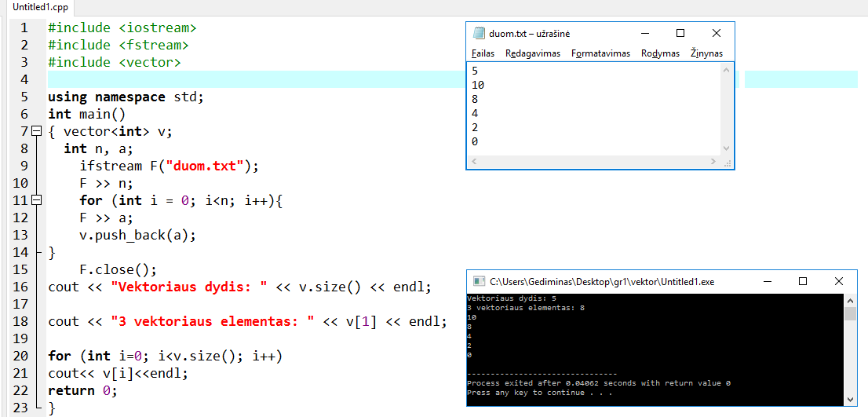Open Žinynas menu in Notepad
The height and width of the screenshot is (417, 868).
click(x=706, y=53)
